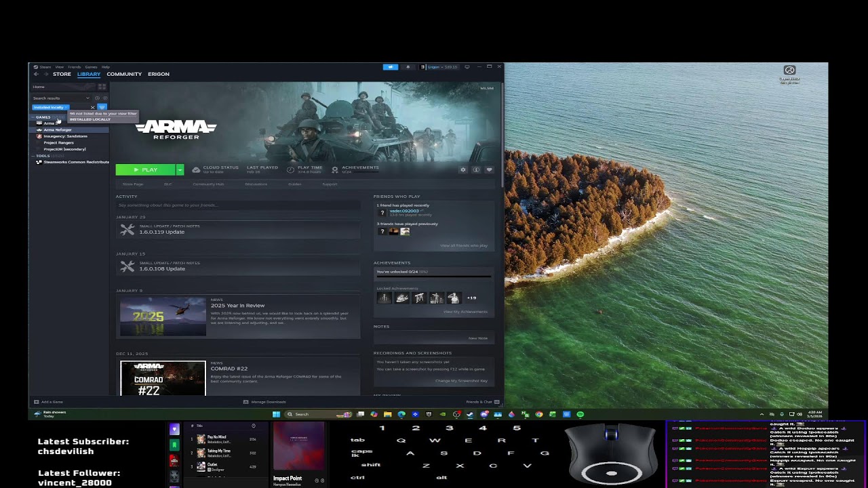Open Google Chrome from the taskbar
868x488 pixels.
(x=539, y=414)
